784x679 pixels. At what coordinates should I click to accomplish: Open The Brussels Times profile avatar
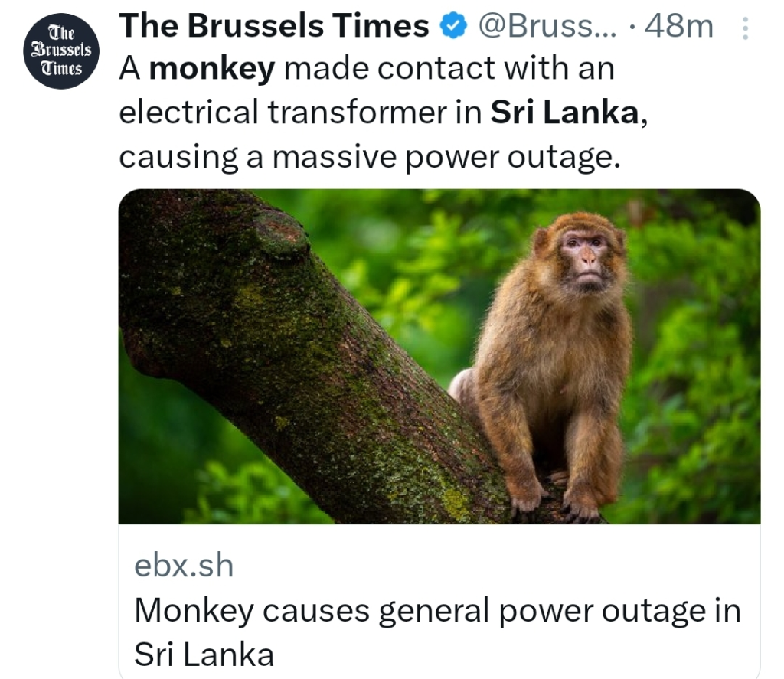tap(60, 51)
